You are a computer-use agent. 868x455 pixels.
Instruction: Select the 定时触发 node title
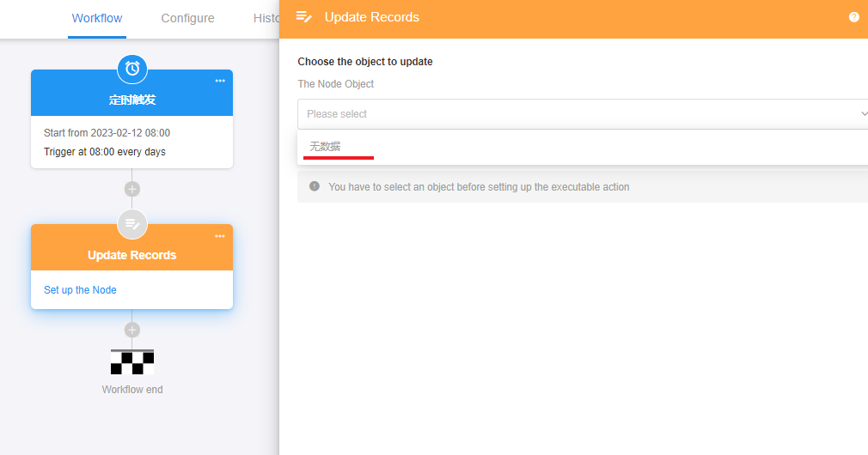pyautogui.click(x=131, y=100)
